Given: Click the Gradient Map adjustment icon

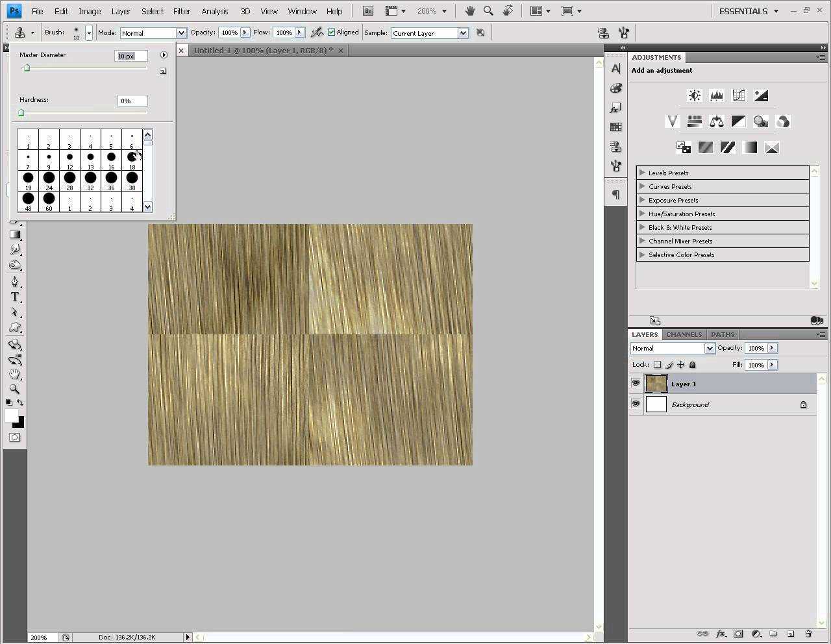Looking at the screenshot, I should point(750,148).
